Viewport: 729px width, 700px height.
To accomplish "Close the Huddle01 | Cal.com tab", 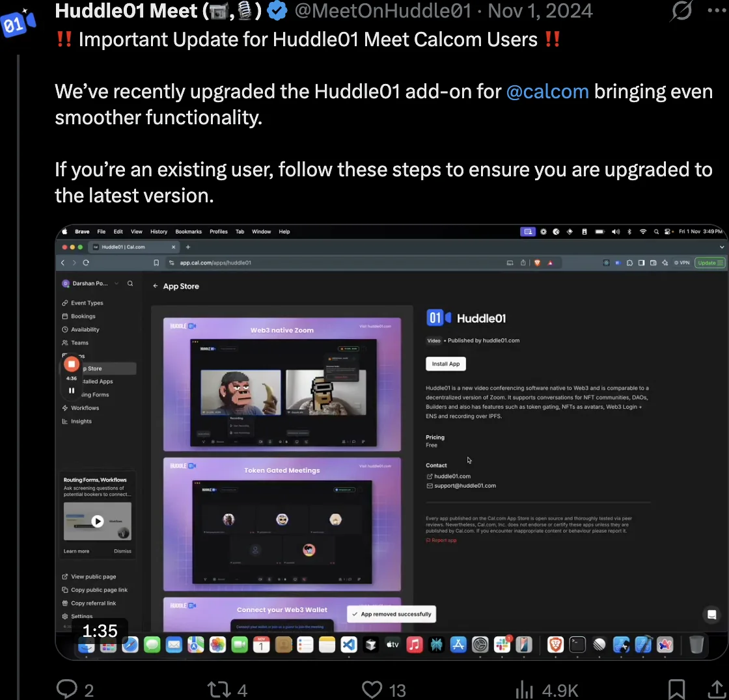I will click(x=173, y=247).
